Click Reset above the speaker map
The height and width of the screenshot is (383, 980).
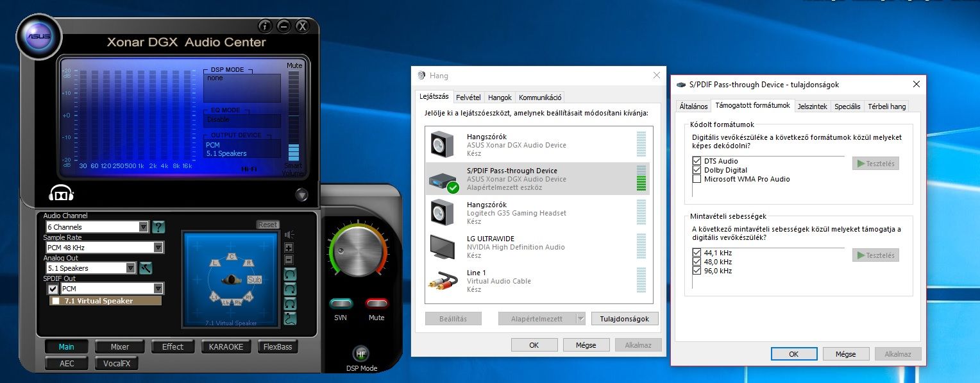(x=267, y=225)
